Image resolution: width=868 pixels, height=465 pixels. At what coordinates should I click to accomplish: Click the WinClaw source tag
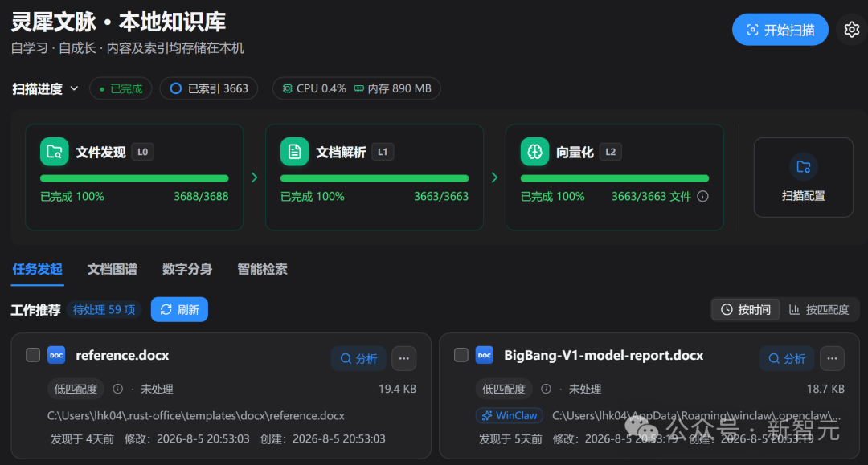click(510, 415)
